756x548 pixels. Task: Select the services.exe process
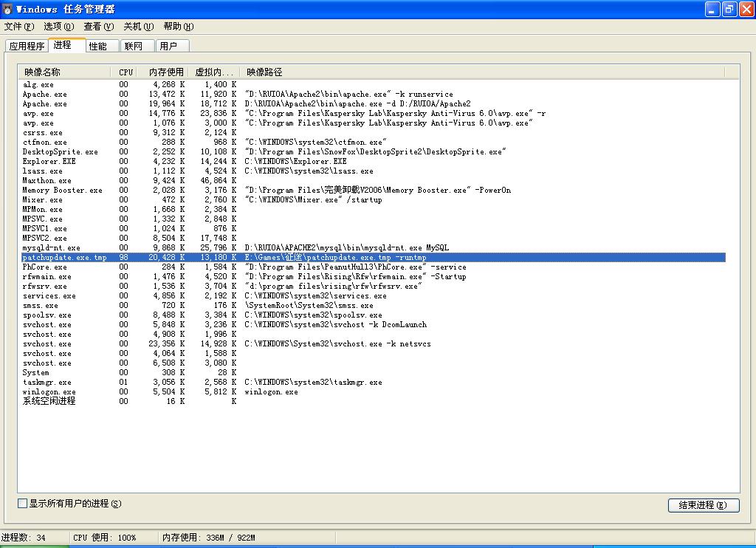(x=374, y=295)
